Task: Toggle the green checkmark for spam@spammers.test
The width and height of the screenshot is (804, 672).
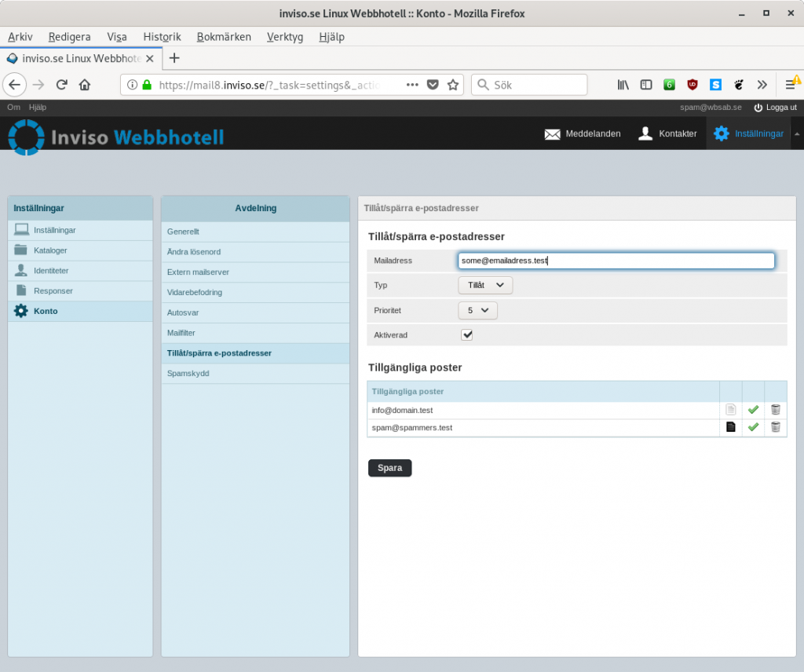Action: pyautogui.click(x=753, y=427)
